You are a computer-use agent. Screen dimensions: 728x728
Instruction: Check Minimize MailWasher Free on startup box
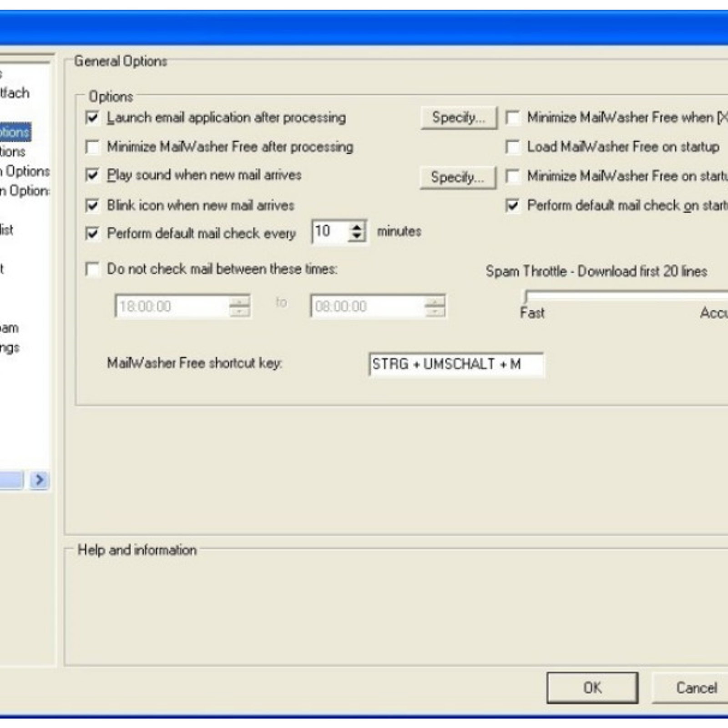[513, 176]
